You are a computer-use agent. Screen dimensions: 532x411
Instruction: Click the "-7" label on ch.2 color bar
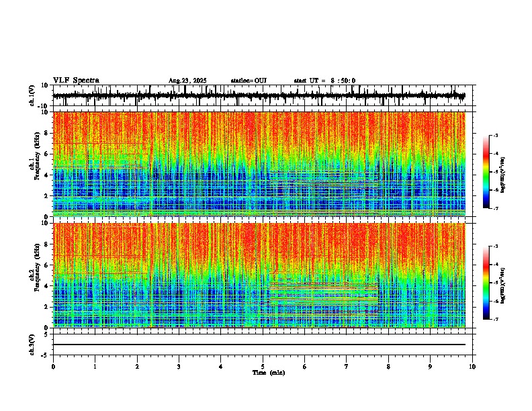pyautogui.click(x=495, y=319)
